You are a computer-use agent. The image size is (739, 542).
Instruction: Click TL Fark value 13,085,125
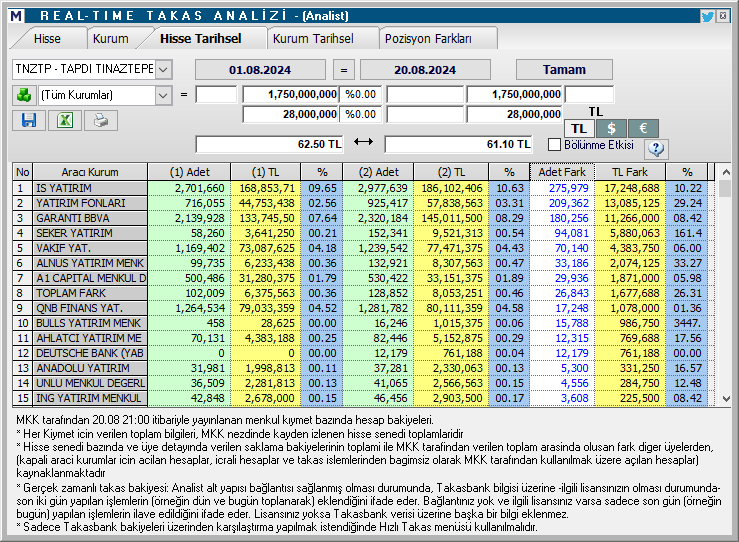coord(630,203)
